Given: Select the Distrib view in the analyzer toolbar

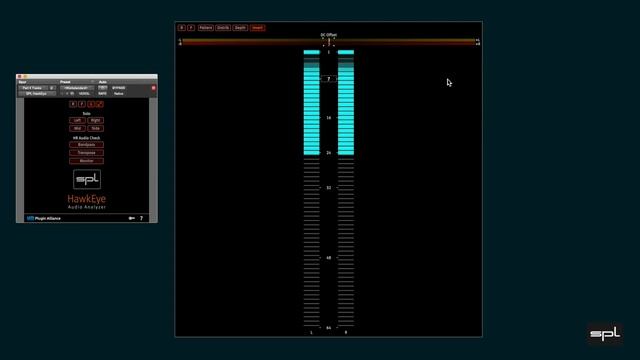Looking at the screenshot, I should (223, 28).
